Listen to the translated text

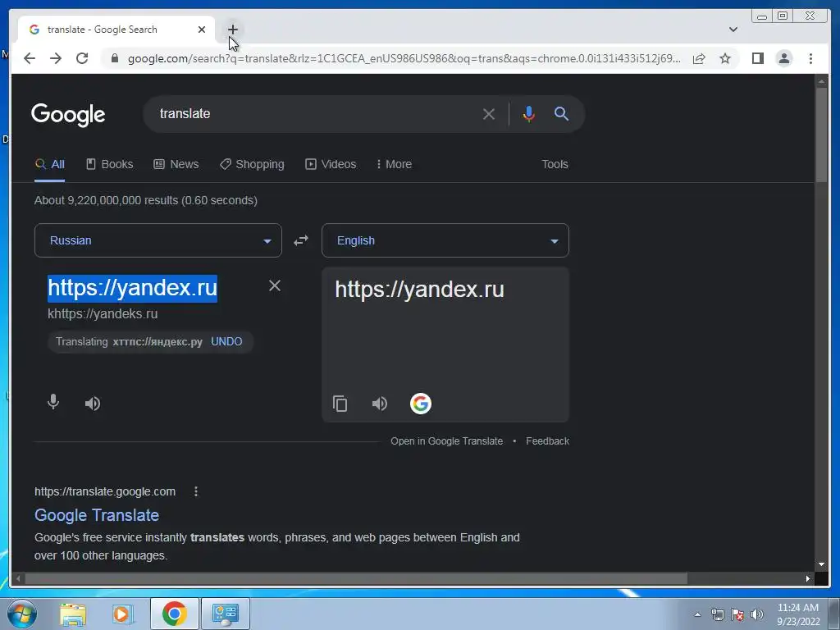point(380,404)
